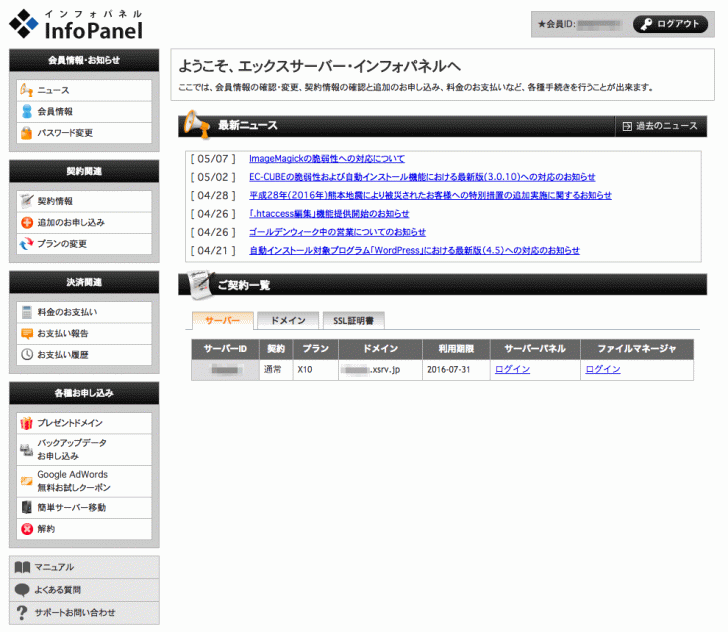Click the サーバーパネル ログイン link
This screenshot has width=728, height=632.
point(511,369)
